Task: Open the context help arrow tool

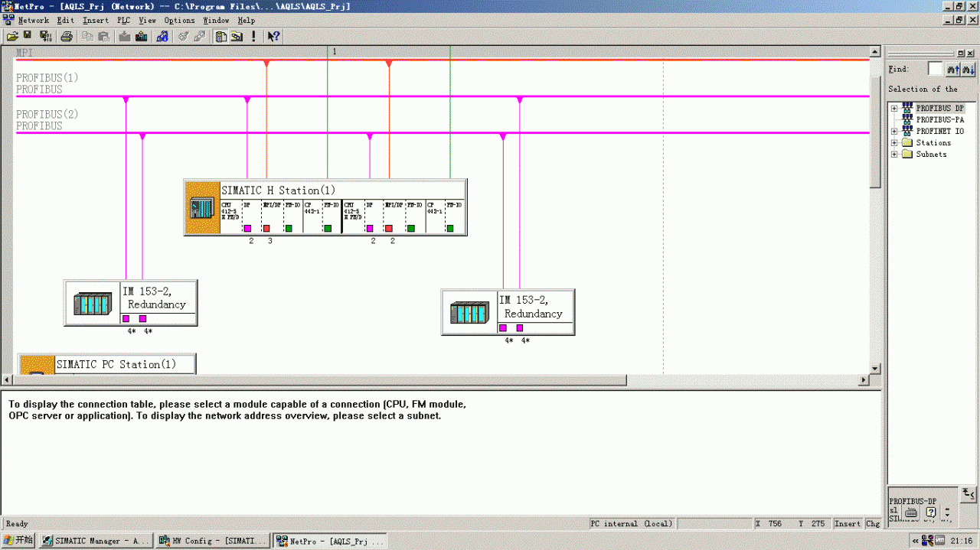Action: click(273, 36)
